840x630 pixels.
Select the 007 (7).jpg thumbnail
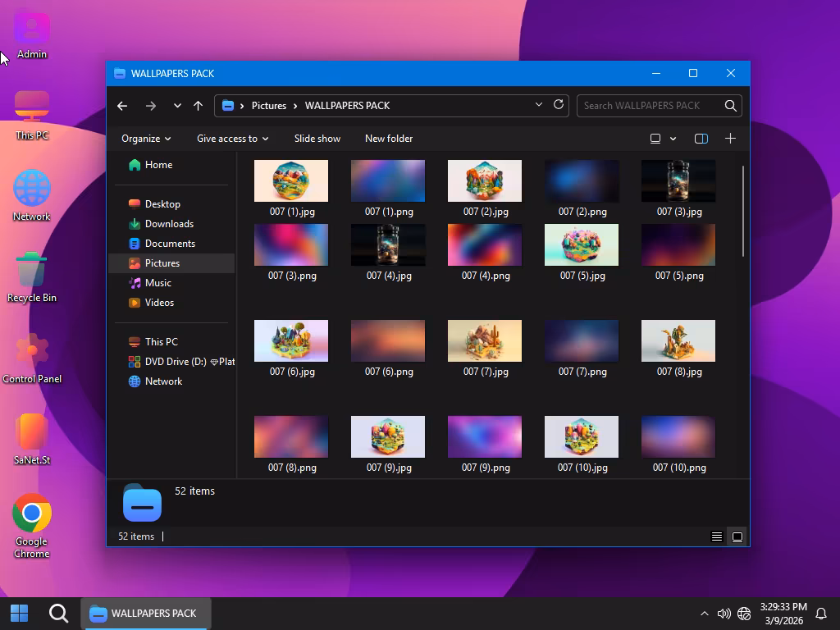click(485, 341)
